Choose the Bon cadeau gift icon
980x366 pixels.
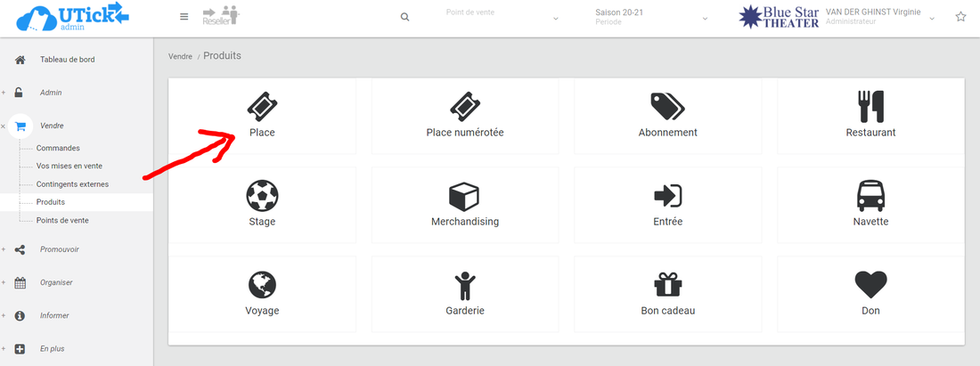pos(667,285)
